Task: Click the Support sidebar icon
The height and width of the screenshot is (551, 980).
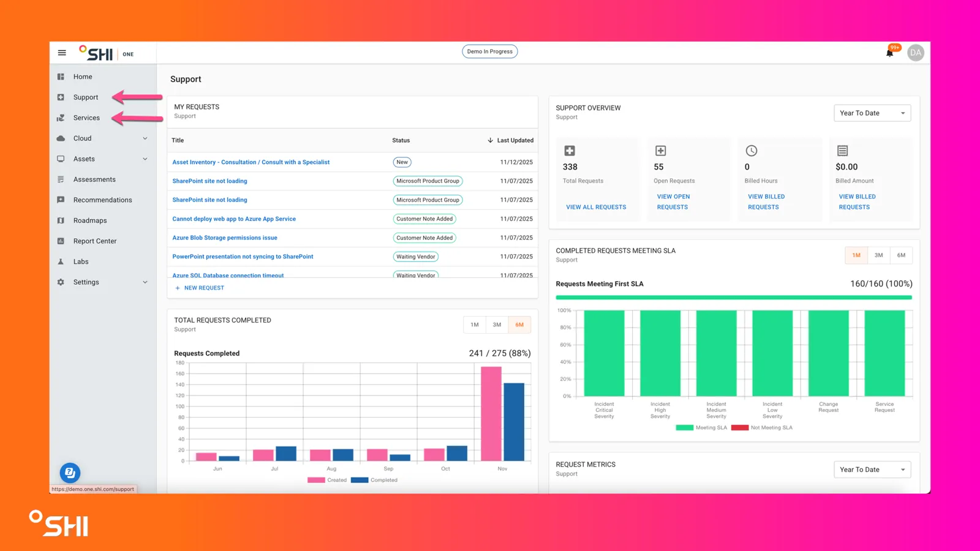Action: 61,97
